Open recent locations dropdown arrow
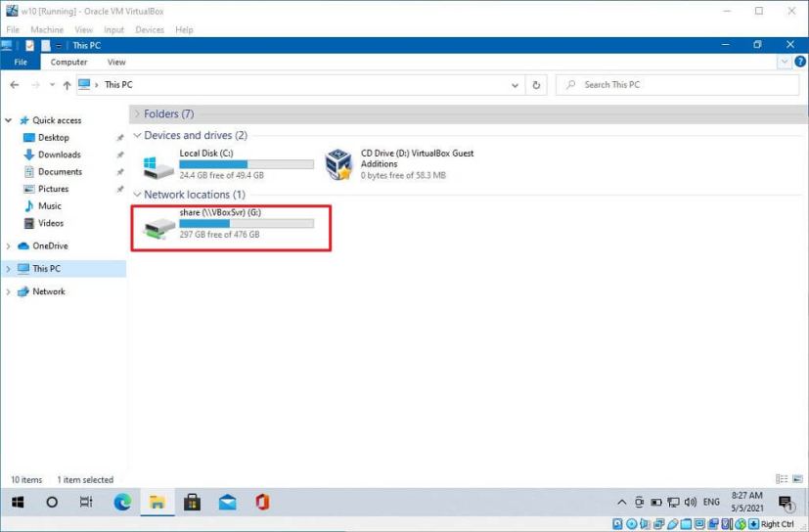The height and width of the screenshot is (532, 809). pos(52,85)
